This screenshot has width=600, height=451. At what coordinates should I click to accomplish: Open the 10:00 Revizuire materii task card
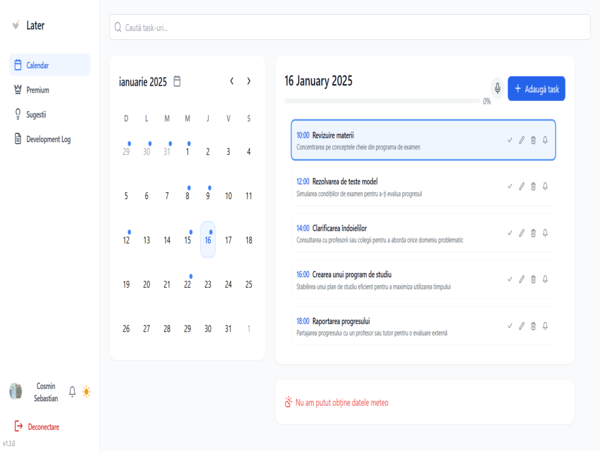423,140
